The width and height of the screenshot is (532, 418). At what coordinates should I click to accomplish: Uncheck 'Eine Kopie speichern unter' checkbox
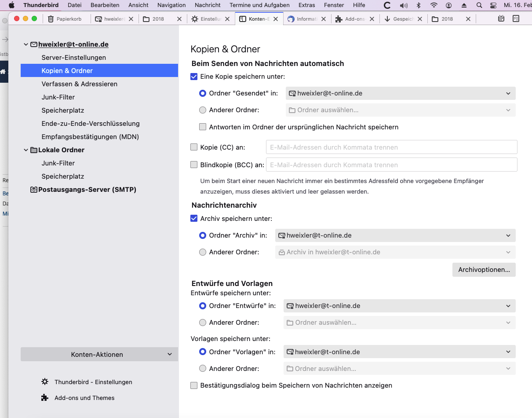tap(194, 77)
